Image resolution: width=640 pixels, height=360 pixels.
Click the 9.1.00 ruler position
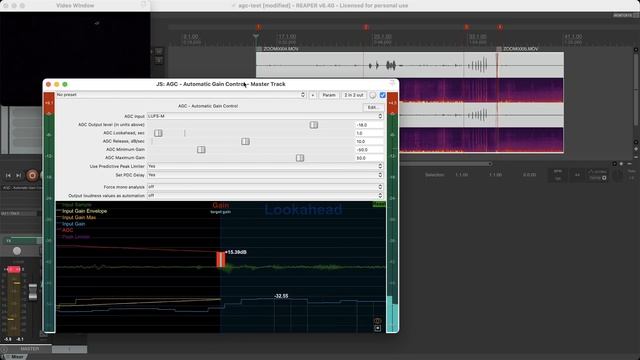pos(191,37)
